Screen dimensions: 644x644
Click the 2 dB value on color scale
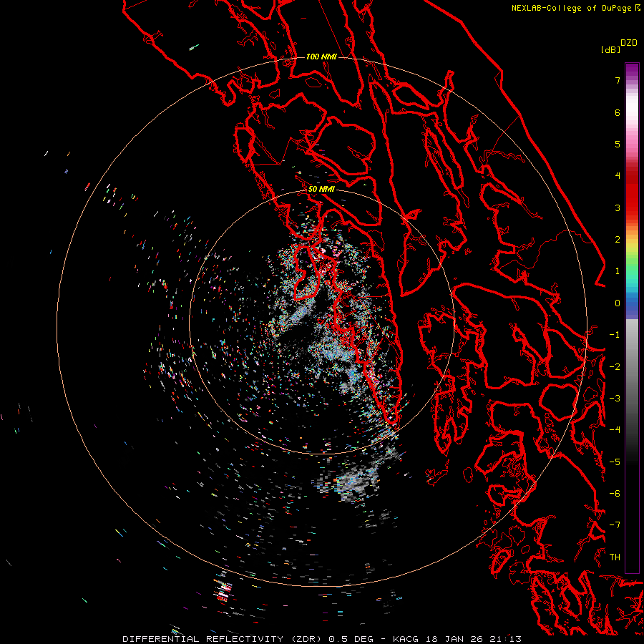pos(618,240)
